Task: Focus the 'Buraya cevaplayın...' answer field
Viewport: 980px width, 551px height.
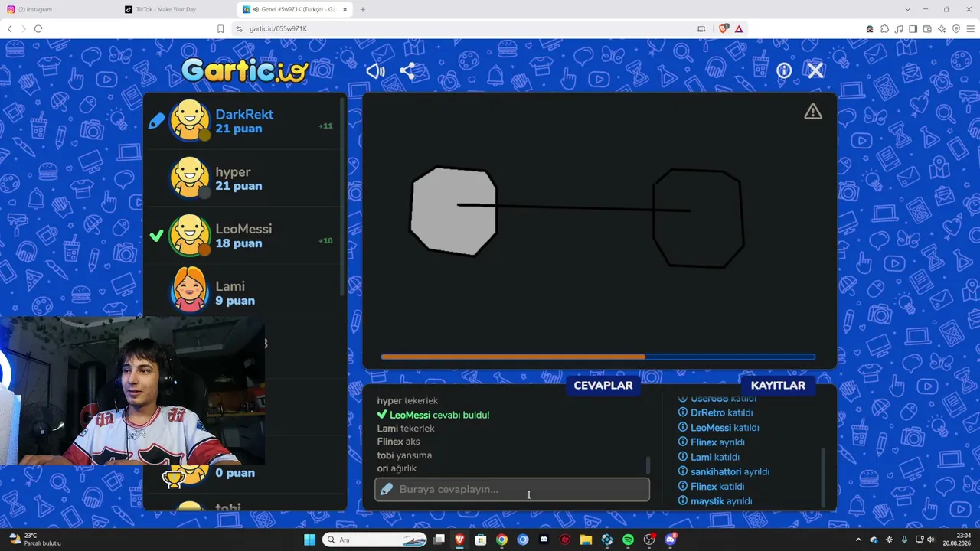Action: 512,490
